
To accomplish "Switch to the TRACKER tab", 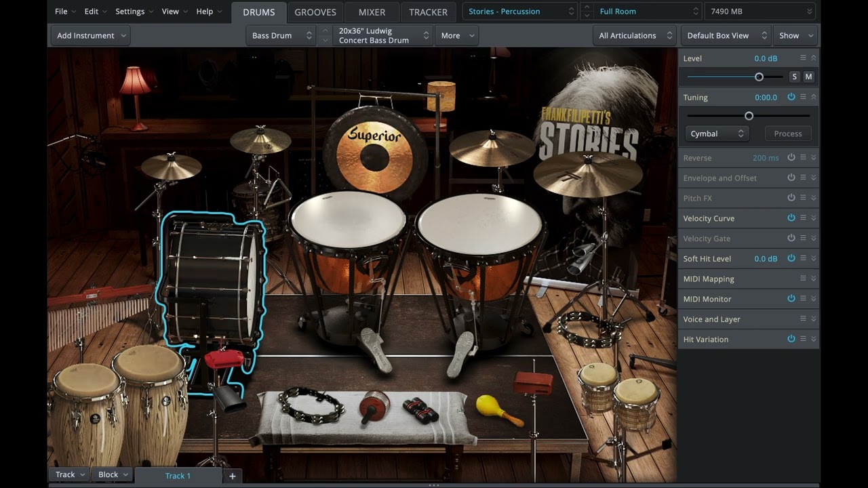I will click(x=428, y=12).
